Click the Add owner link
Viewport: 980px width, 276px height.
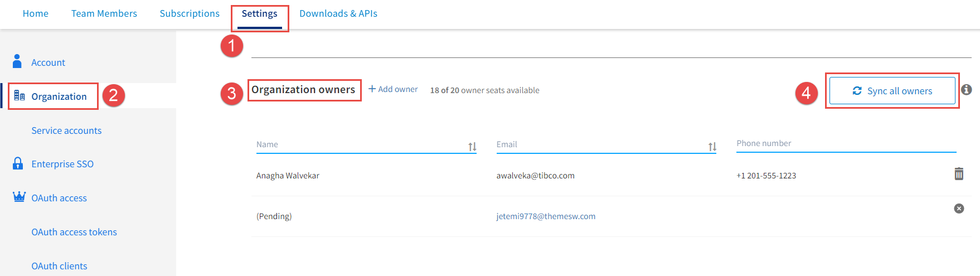pos(393,89)
